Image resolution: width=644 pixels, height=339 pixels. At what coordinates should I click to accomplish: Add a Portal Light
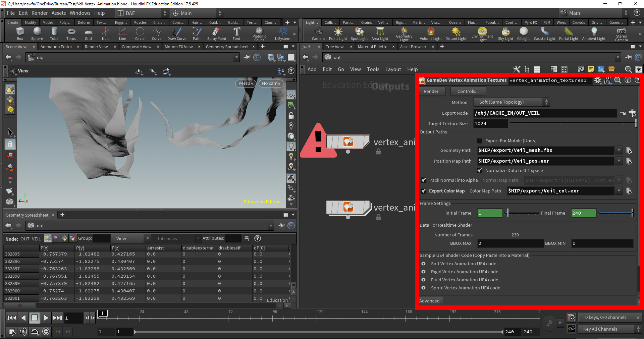(x=569, y=34)
